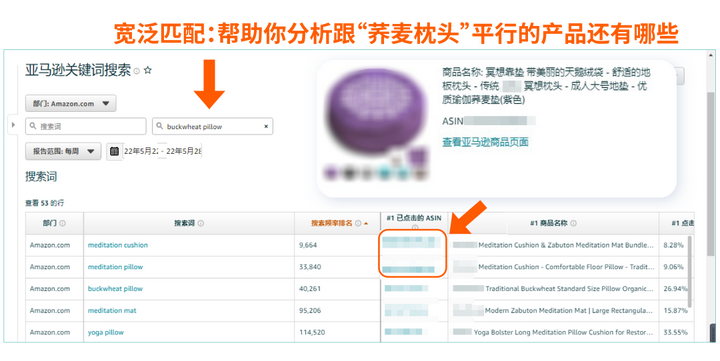Viewport: 720px width, 361px height.
Task: Click the blurred ASIN in the buckwheat pillow row
Action: [406, 288]
